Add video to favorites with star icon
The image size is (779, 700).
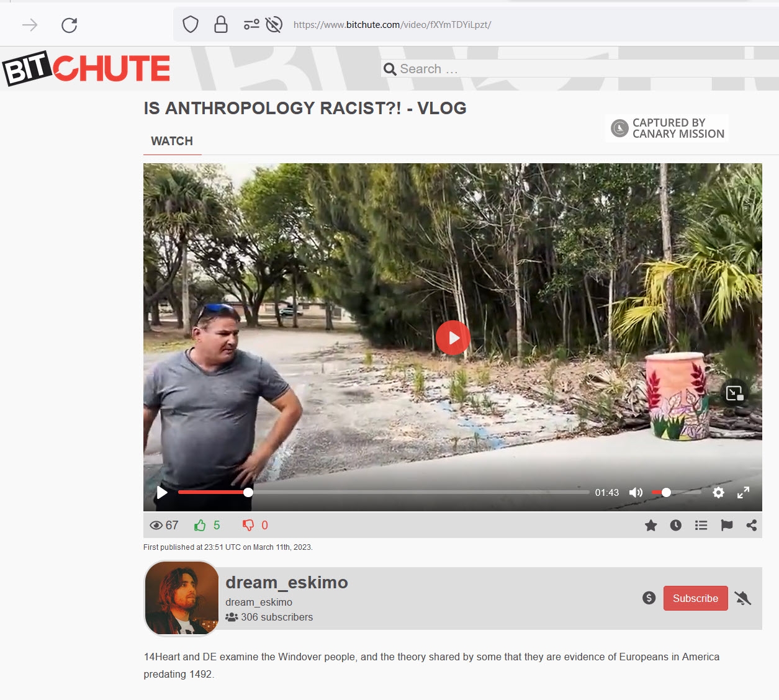point(651,526)
